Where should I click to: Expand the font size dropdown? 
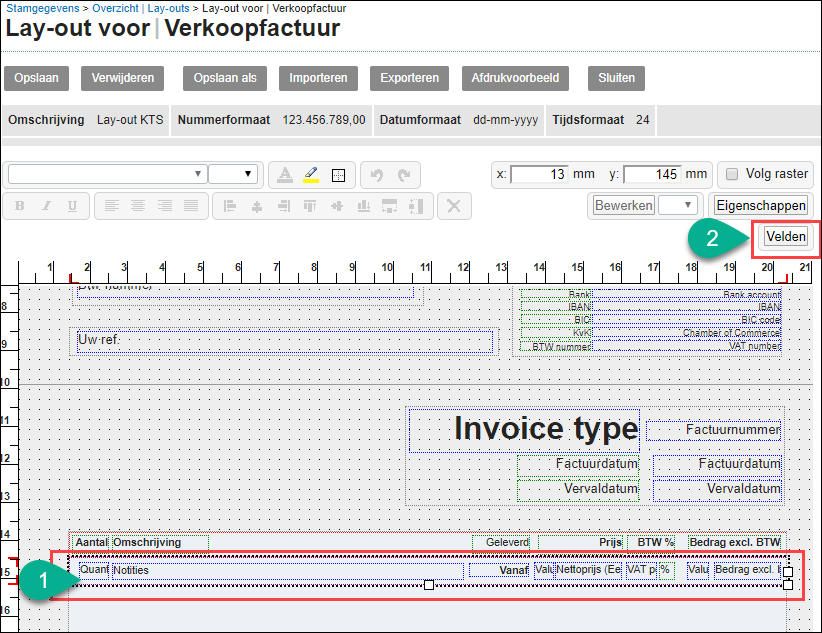tap(232, 172)
